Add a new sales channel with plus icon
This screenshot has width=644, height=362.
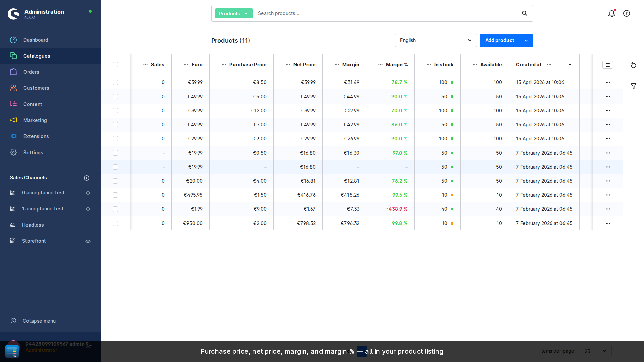pyautogui.click(x=87, y=178)
